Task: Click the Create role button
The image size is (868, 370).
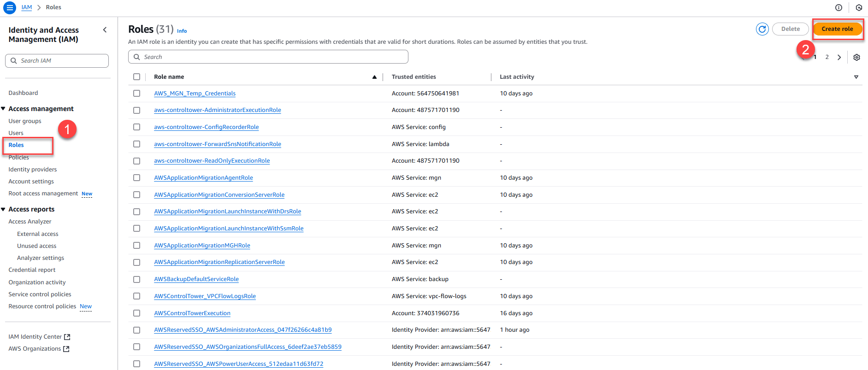Action: tap(837, 29)
